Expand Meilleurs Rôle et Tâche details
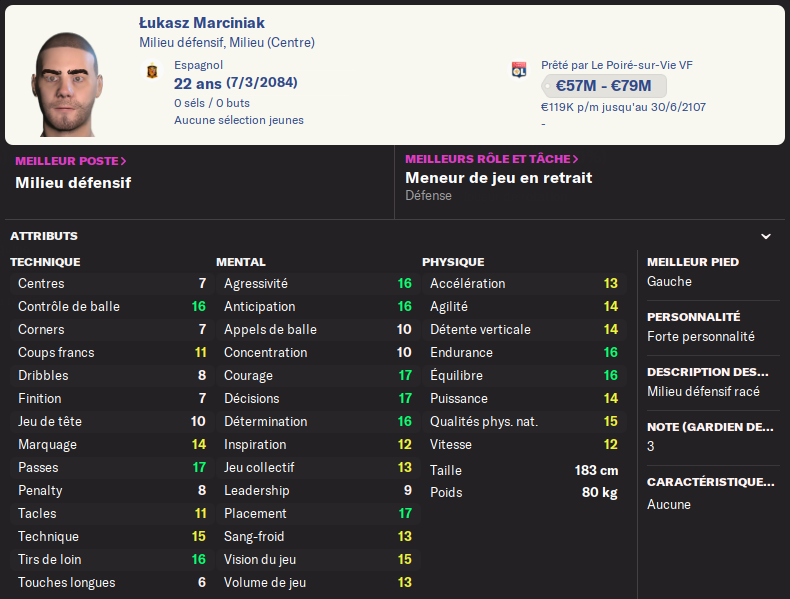The image size is (790, 599). click(x=492, y=159)
